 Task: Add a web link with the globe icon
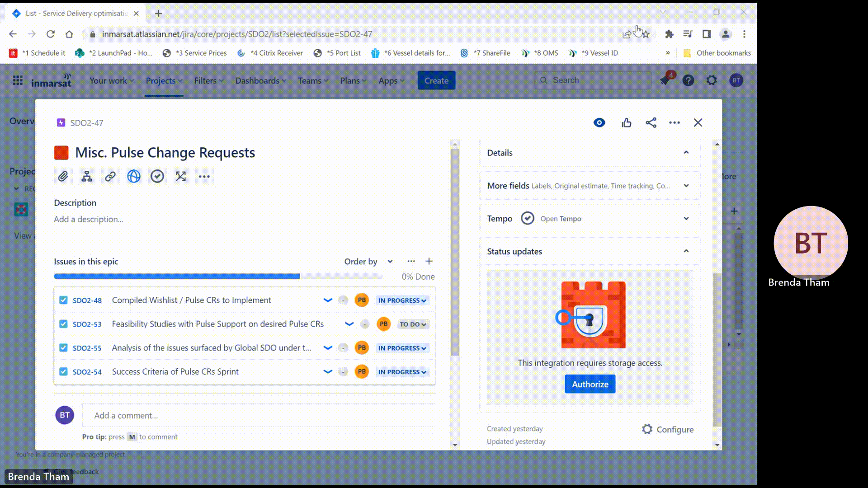(x=134, y=176)
